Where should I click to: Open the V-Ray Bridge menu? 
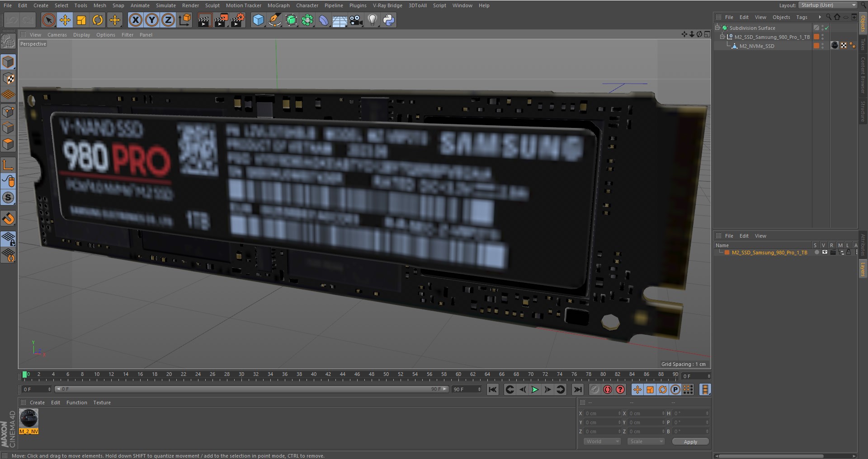387,5
